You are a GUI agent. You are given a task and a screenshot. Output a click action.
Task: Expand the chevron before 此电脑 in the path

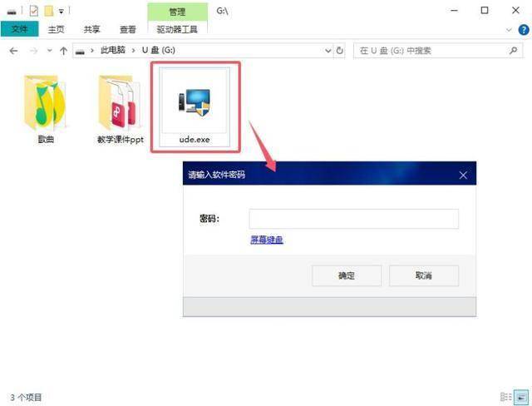pyautogui.click(x=92, y=51)
